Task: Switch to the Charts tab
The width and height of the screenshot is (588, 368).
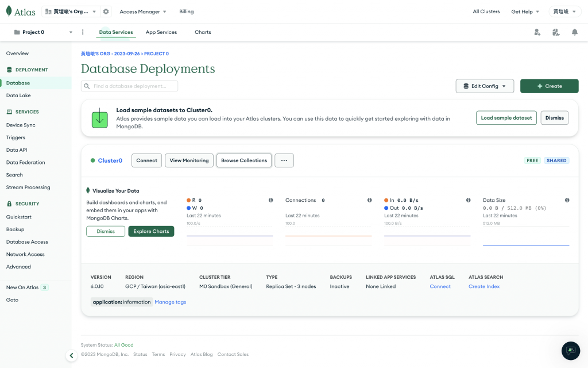Action: click(x=203, y=32)
